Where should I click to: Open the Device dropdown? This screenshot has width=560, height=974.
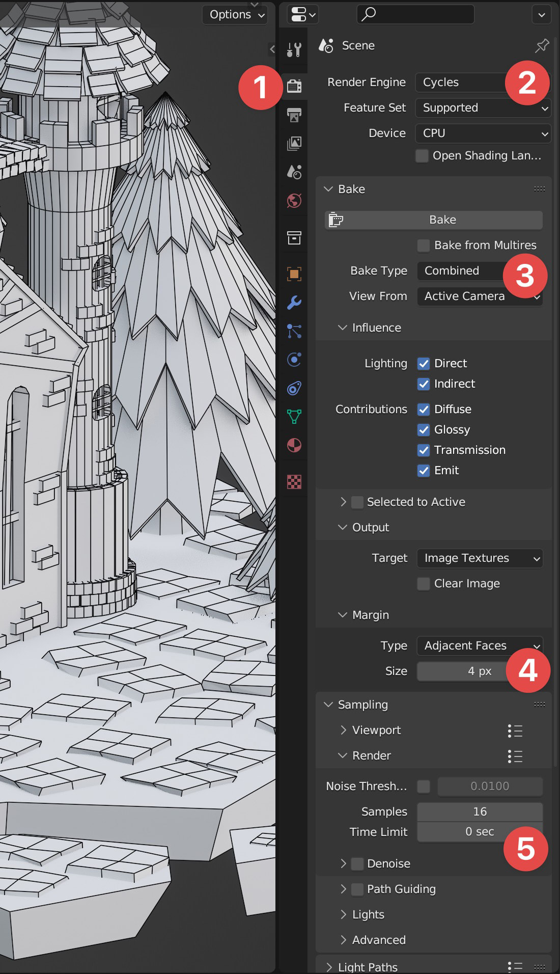[483, 133]
